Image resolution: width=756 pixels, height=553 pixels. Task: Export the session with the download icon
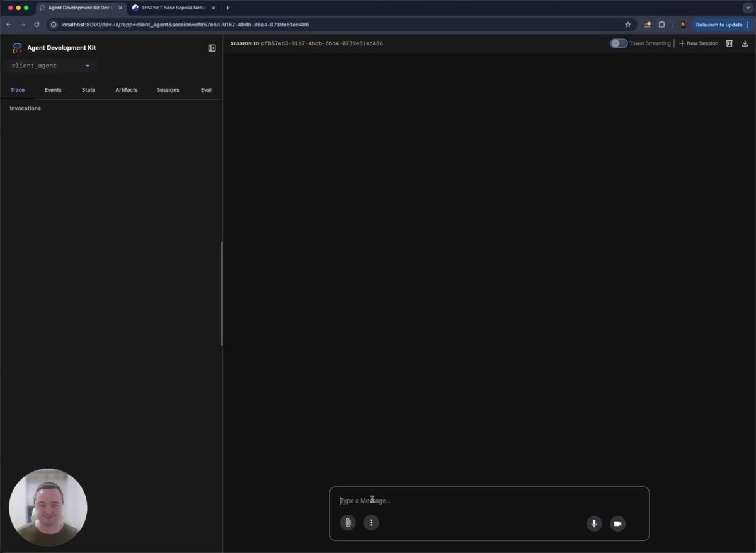pos(745,43)
